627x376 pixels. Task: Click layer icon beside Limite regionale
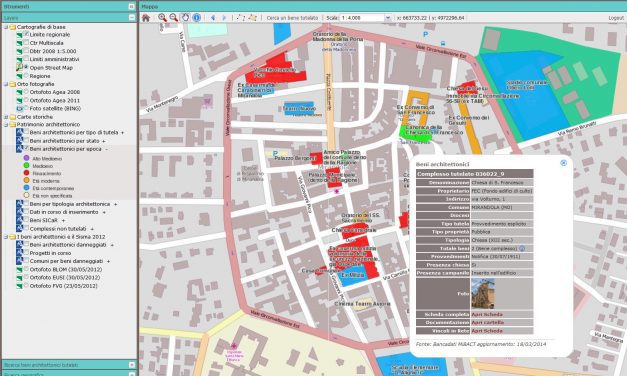pos(19,35)
